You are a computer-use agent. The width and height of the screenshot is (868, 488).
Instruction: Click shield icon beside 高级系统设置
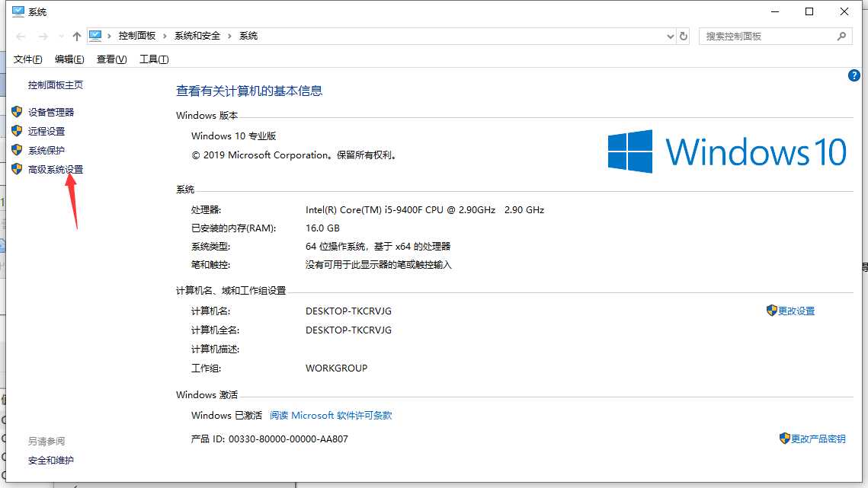pyautogui.click(x=18, y=169)
